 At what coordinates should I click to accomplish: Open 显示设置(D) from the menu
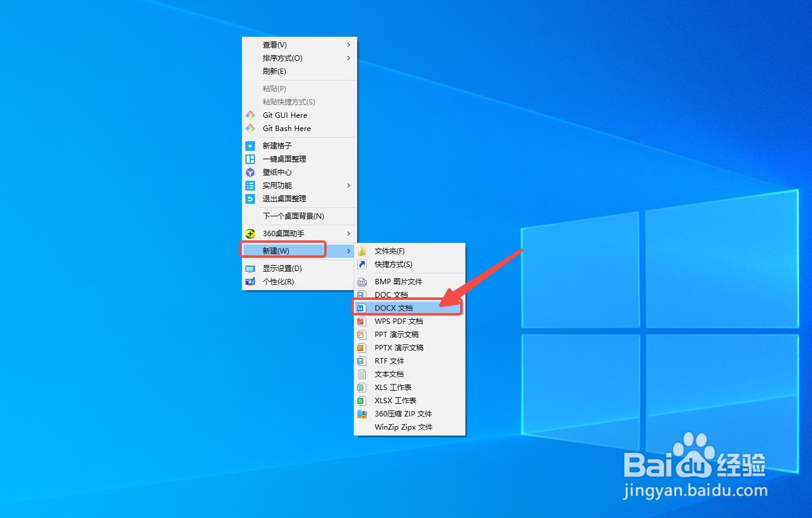point(299,269)
